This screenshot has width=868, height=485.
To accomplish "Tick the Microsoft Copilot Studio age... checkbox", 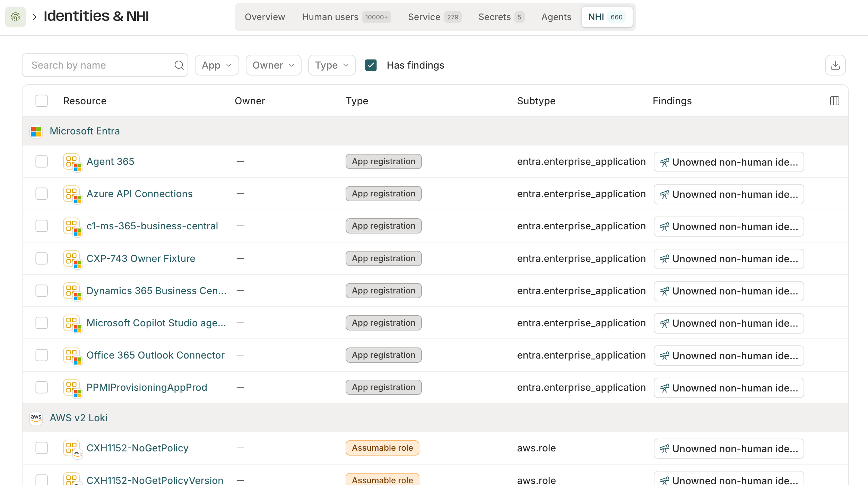I will pyautogui.click(x=42, y=323).
